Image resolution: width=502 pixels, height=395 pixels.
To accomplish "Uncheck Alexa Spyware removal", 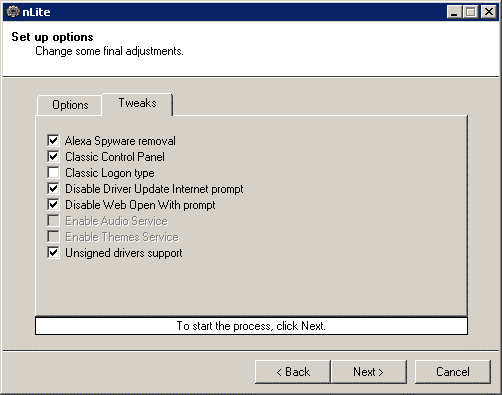I will [53, 141].
